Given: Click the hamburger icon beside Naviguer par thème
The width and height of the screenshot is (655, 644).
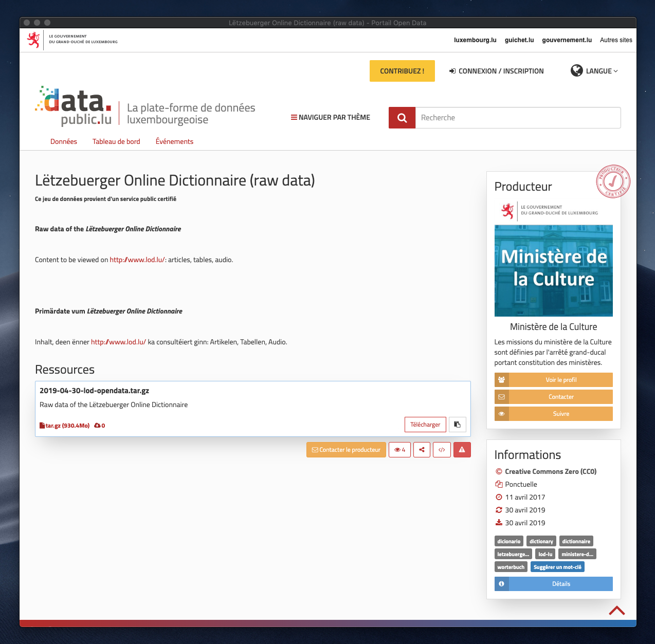Looking at the screenshot, I should pos(294,117).
